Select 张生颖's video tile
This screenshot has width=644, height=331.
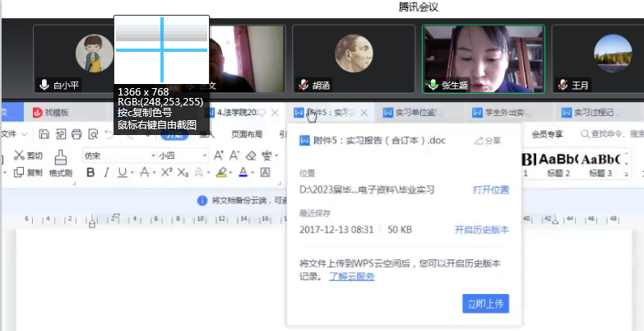coord(484,58)
